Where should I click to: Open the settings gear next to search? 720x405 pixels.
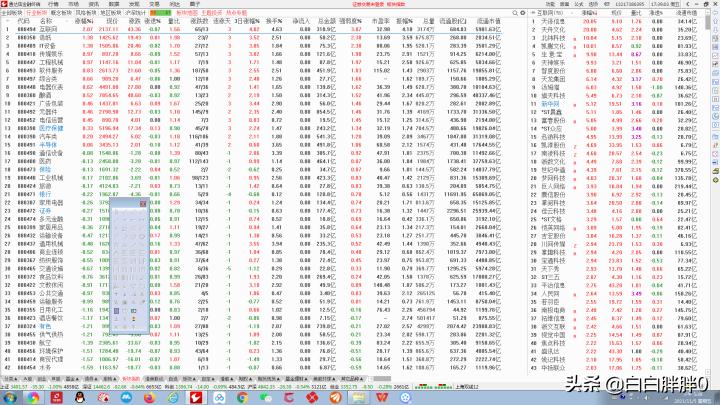pyautogui.click(x=523, y=13)
